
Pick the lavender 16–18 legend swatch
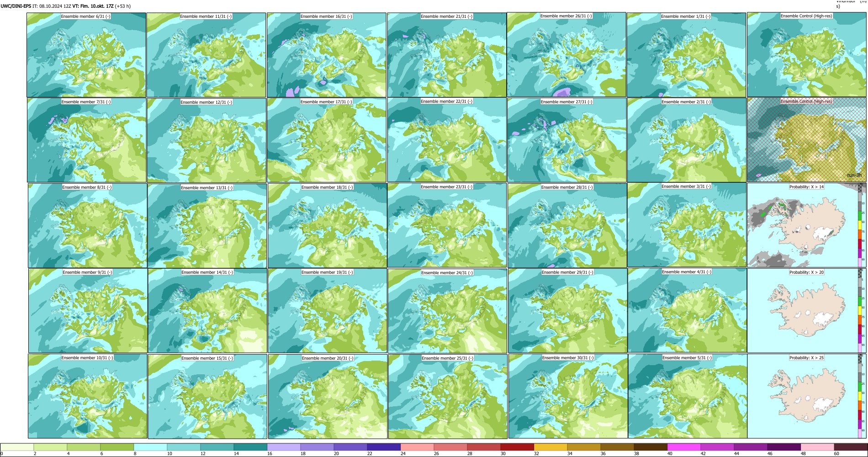point(284,447)
